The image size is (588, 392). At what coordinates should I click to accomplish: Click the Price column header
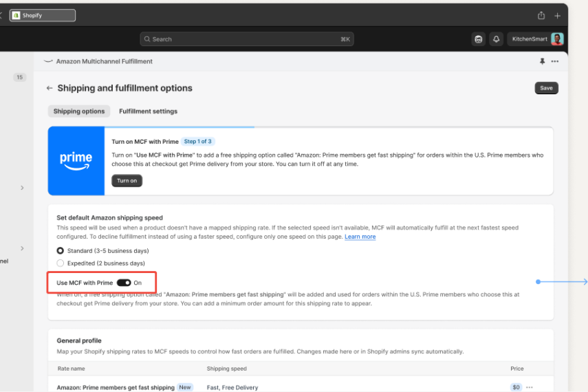[x=516, y=369]
